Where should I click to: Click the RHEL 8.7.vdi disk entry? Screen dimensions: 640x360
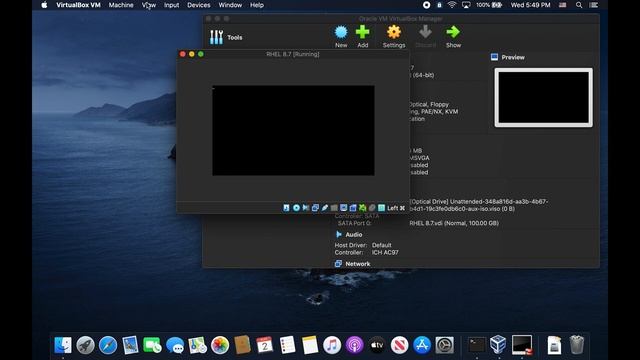coord(454,223)
